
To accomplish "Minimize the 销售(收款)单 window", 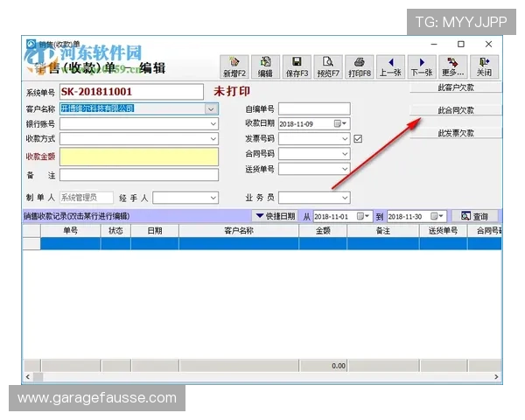I will [434, 45].
